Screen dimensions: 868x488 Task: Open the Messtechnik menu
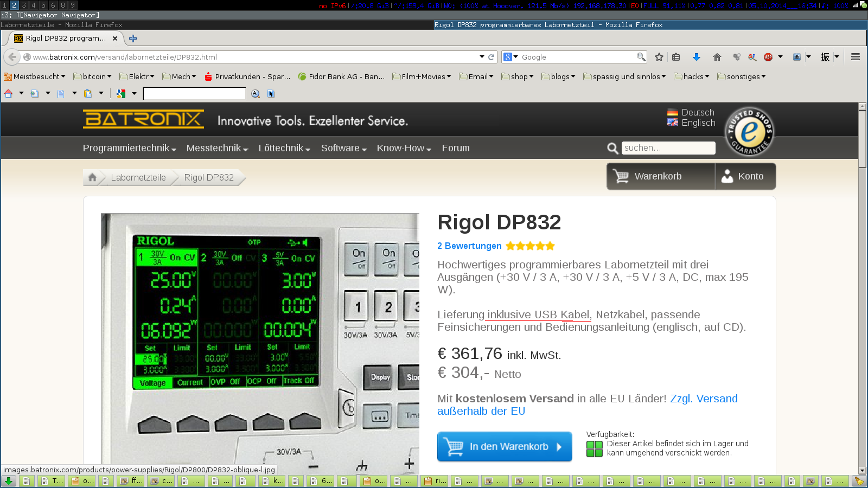(217, 148)
